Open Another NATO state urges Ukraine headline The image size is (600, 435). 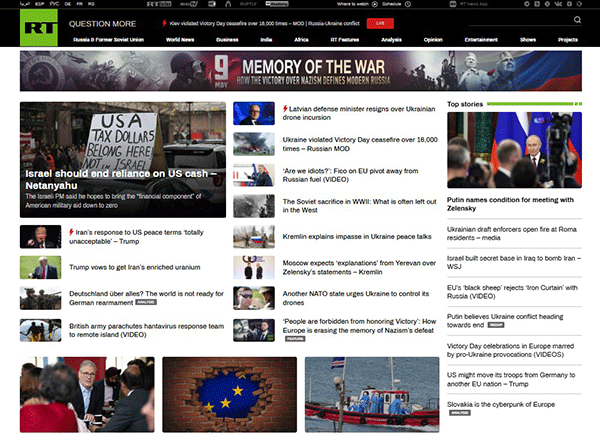[x=356, y=298]
